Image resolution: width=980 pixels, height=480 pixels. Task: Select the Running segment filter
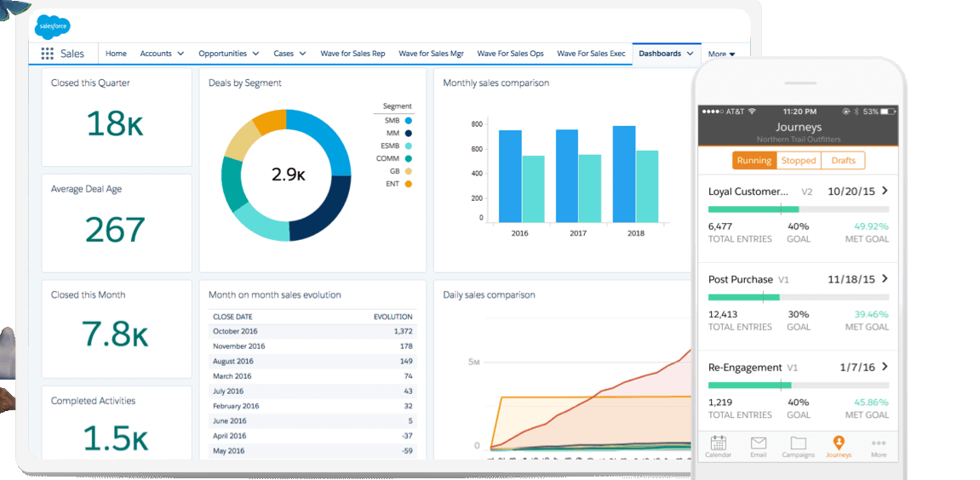point(754,160)
